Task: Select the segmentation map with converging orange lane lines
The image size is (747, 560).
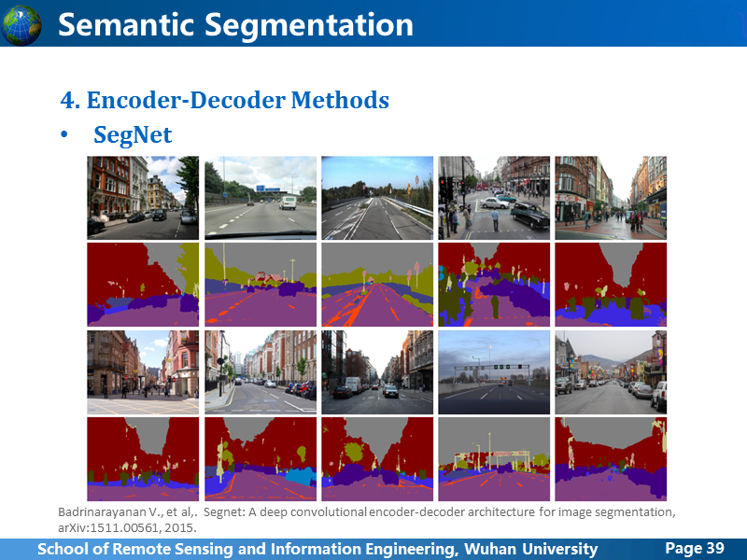Action: 377,285
